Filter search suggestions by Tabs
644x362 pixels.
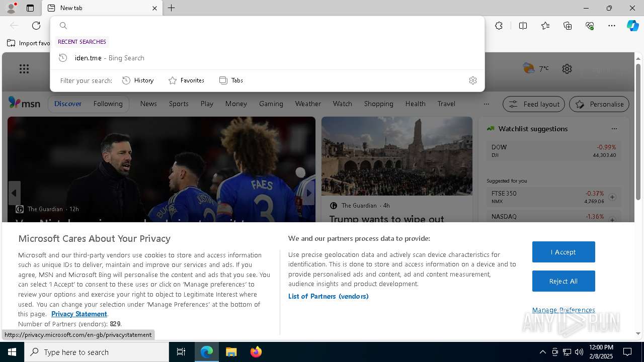[x=231, y=80]
